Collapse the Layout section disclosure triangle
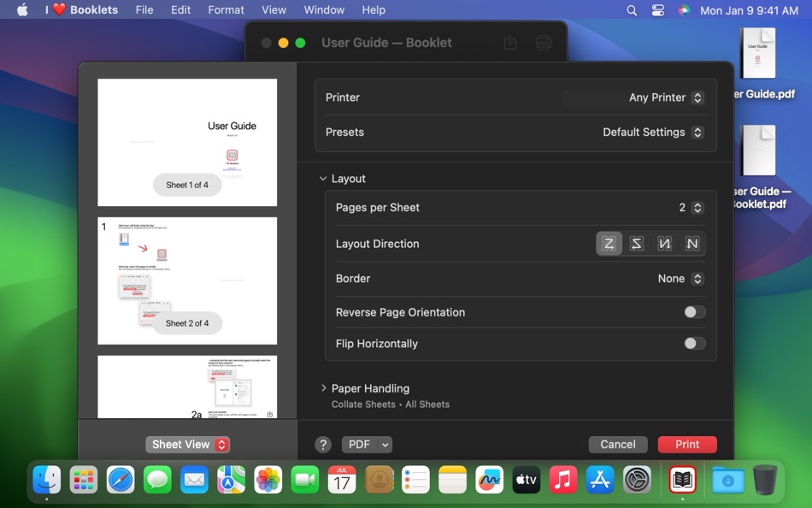This screenshot has height=508, width=812. click(323, 179)
